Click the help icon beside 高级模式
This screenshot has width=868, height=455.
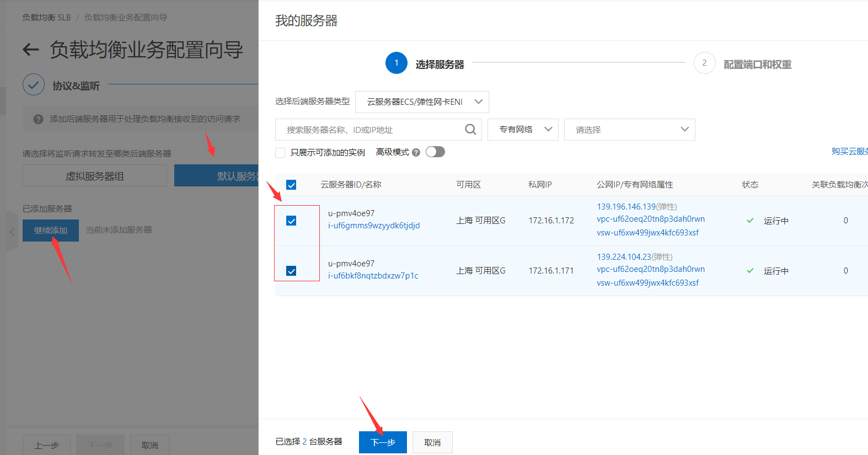(x=416, y=153)
